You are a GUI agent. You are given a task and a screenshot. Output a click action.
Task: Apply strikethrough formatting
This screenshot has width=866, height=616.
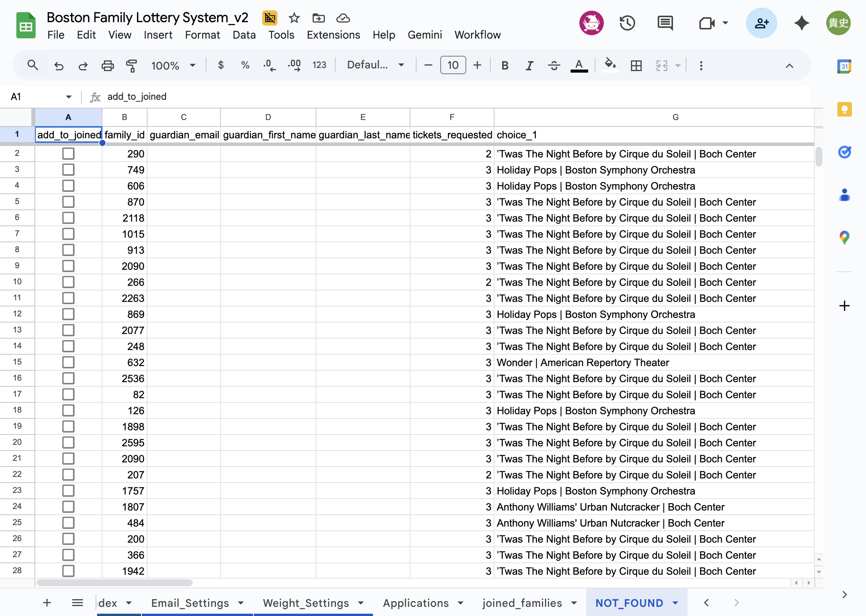click(x=554, y=66)
